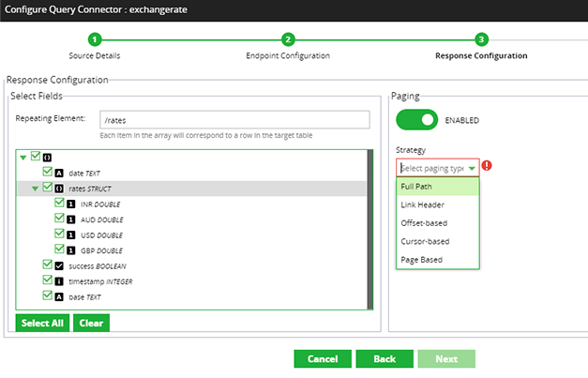Select the 'USD DOUBLE' row label

(101, 235)
